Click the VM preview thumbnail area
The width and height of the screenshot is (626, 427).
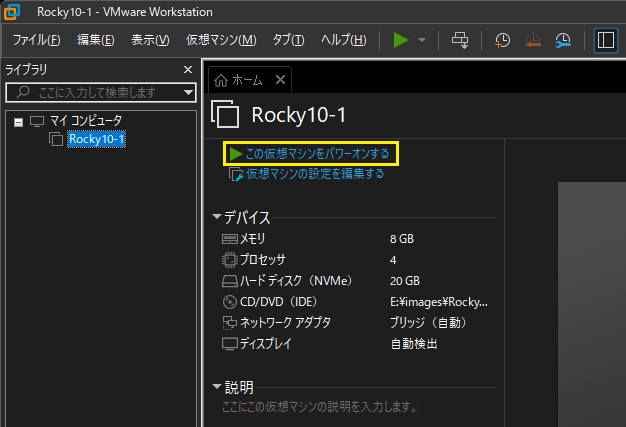point(592,304)
